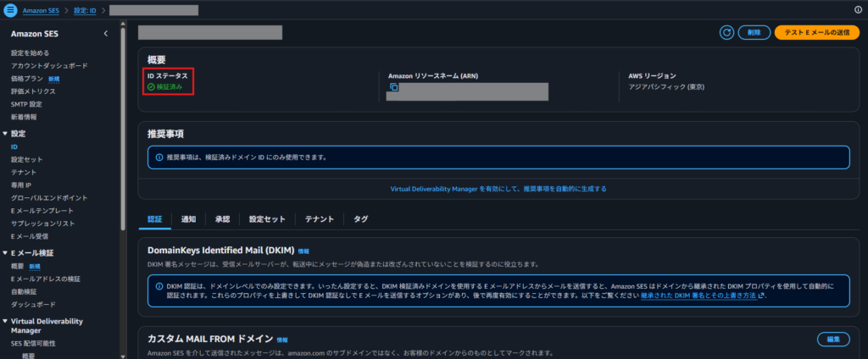Click the Amazon SES sidebar title
This screenshot has height=359, width=868.
pyautogui.click(x=34, y=34)
